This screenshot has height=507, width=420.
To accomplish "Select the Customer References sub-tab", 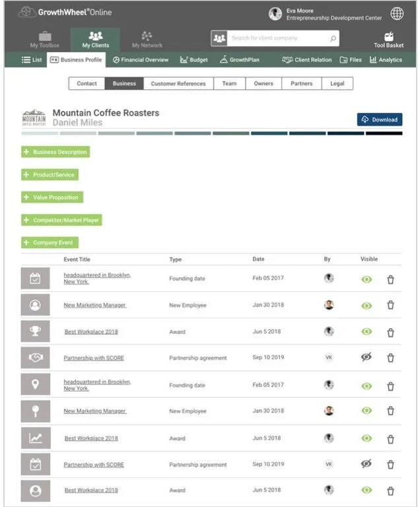I will coord(178,83).
